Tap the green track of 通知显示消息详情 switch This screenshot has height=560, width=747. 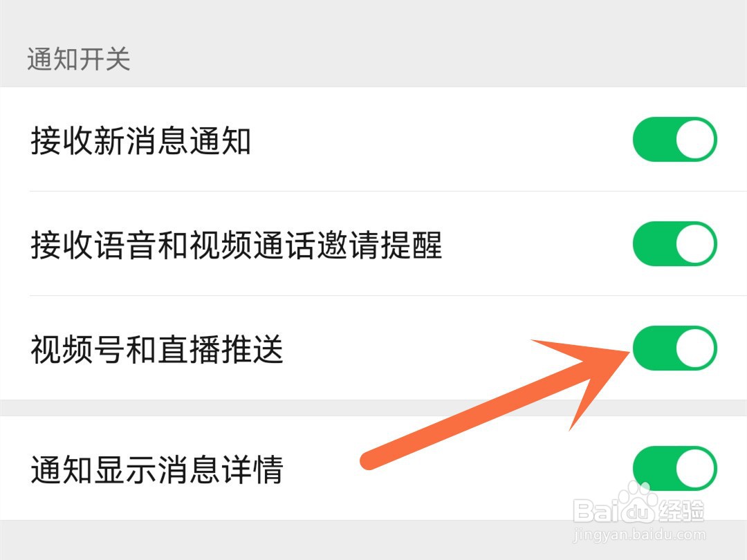[654, 468]
